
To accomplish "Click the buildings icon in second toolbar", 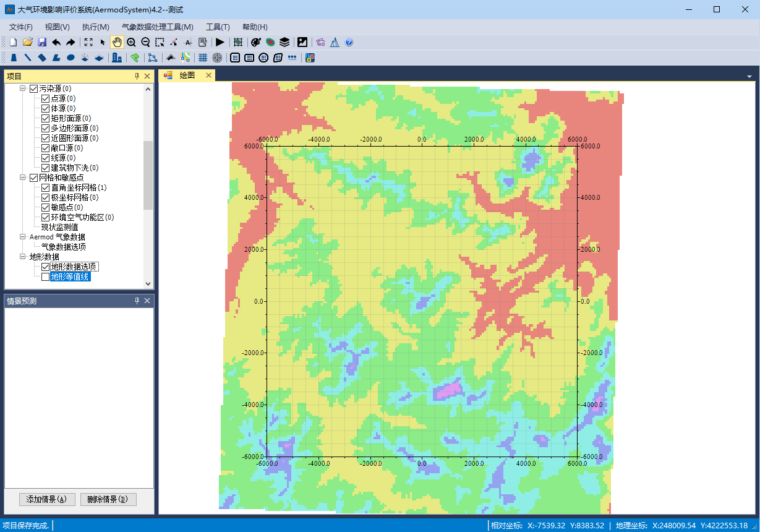I will [x=117, y=58].
